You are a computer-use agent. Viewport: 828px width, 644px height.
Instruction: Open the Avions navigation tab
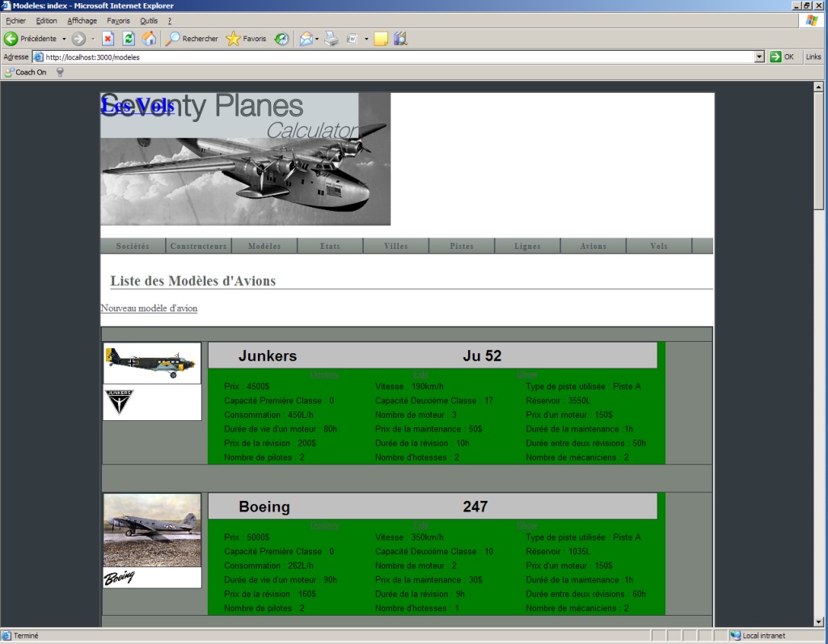coord(593,246)
